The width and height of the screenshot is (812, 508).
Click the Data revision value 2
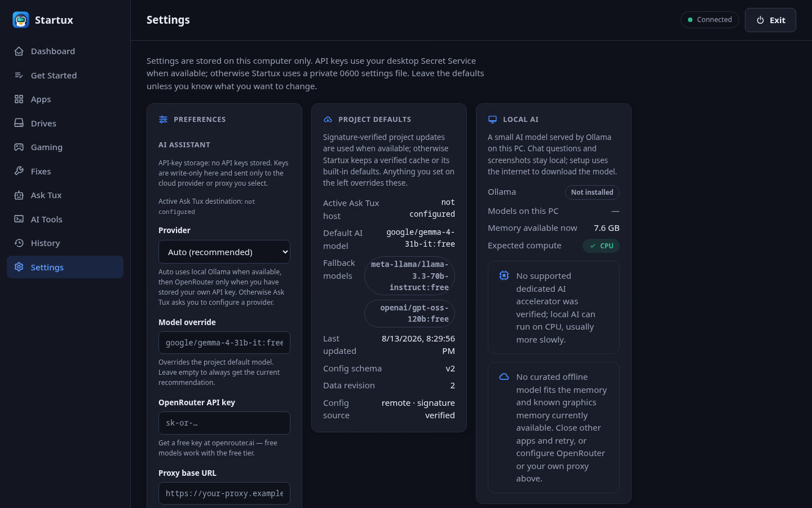[452, 386]
